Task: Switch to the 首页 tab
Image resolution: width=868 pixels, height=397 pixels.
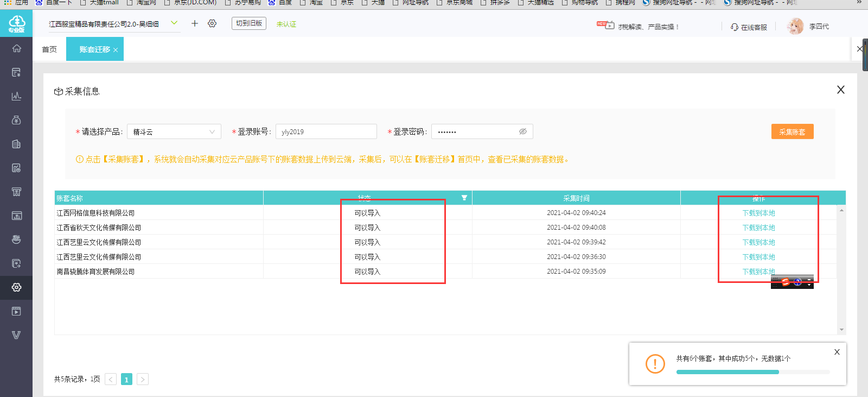Action: (x=49, y=49)
